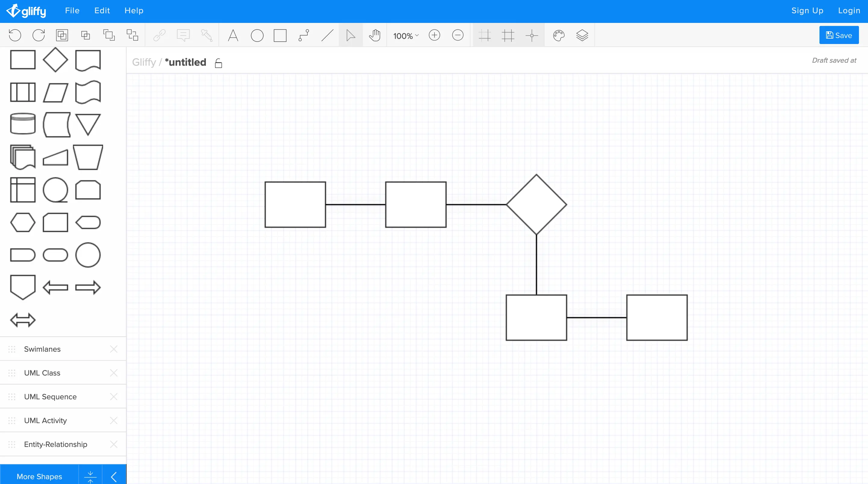Click the Login link
Screen dimensions: 868x484
(x=849, y=11)
